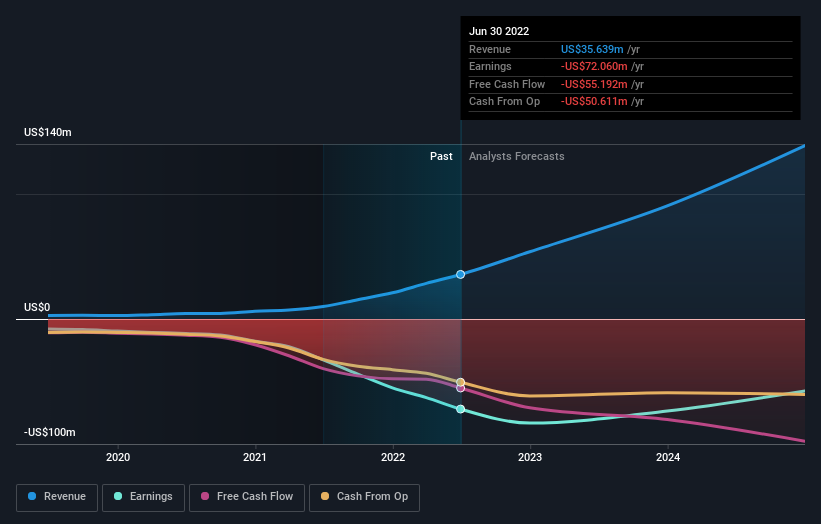Toggle the Cash From Op legend series
Viewport: 821px width, 524px height.
[364, 497]
